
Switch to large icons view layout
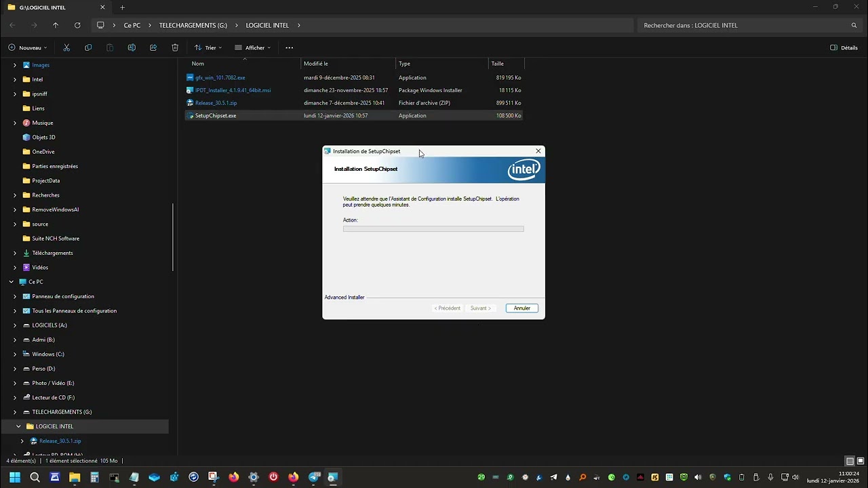click(860, 461)
